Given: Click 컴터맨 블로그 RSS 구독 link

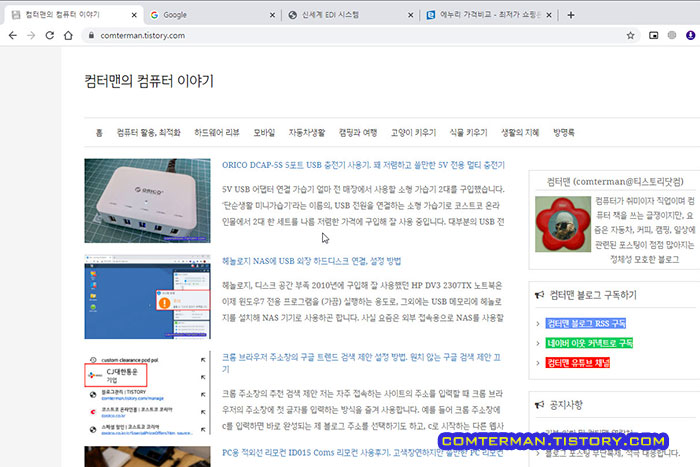Looking at the screenshot, I should click(586, 324).
